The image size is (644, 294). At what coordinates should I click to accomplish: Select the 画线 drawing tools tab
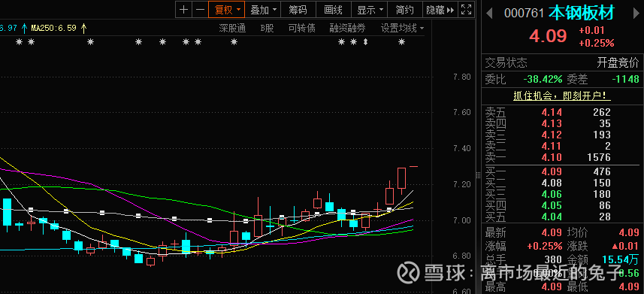[x=334, y=10]
